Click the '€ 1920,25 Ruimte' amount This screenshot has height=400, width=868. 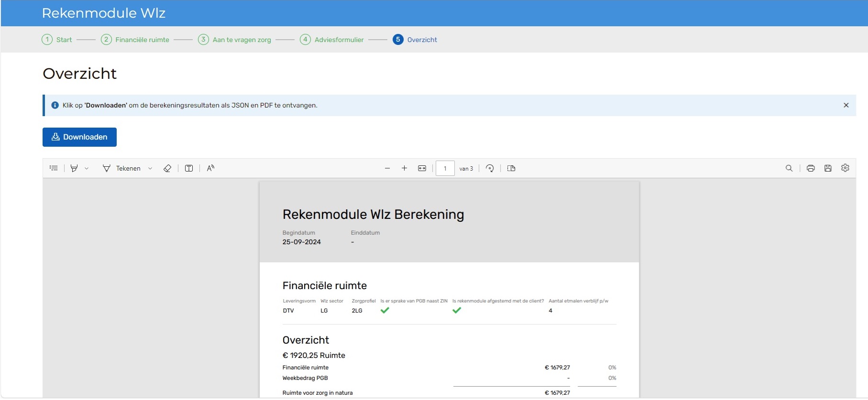point(314,356)
